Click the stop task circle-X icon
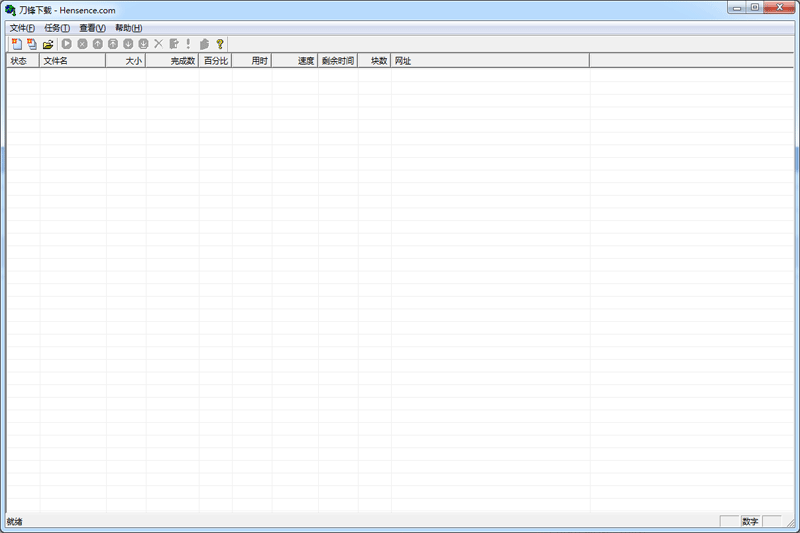800x533 pixels. pyautogui.click(x=82, y=44)
